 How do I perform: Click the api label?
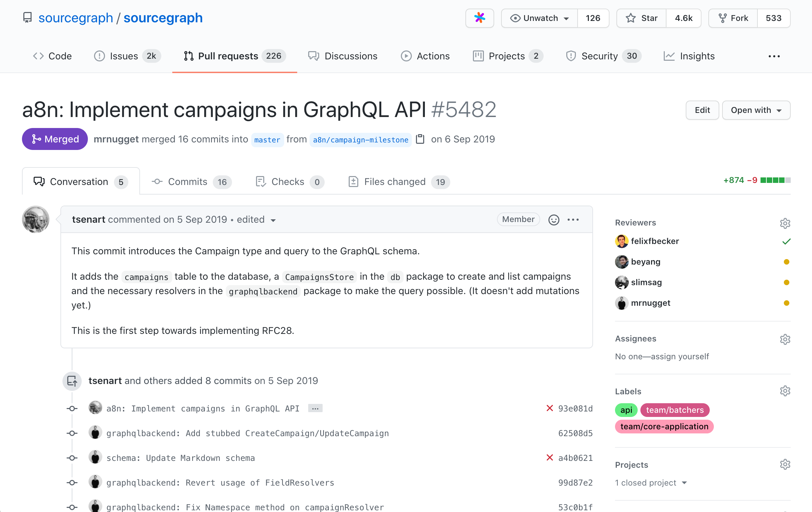click(626, 410)
